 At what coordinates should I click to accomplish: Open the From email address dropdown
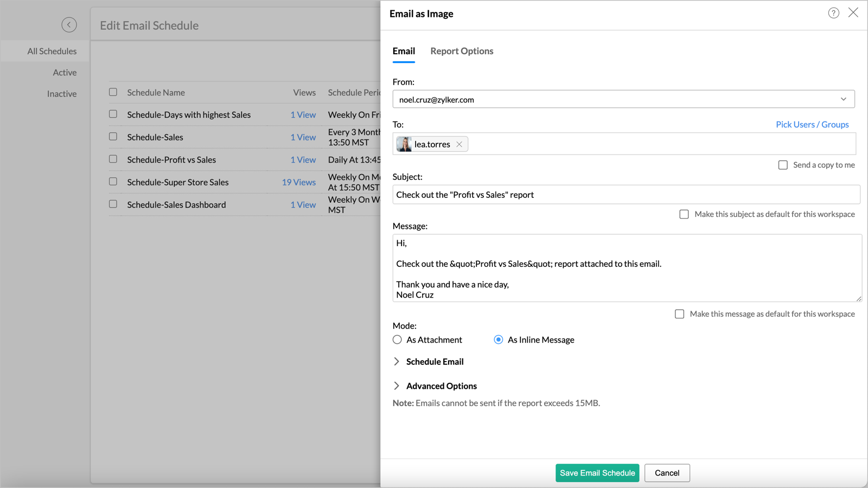pyautogui.click(x=844, y=99)
